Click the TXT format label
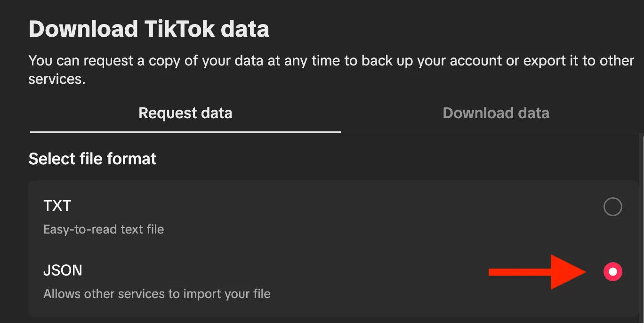This screenshot has width=644, height=323. pos(57,206)
